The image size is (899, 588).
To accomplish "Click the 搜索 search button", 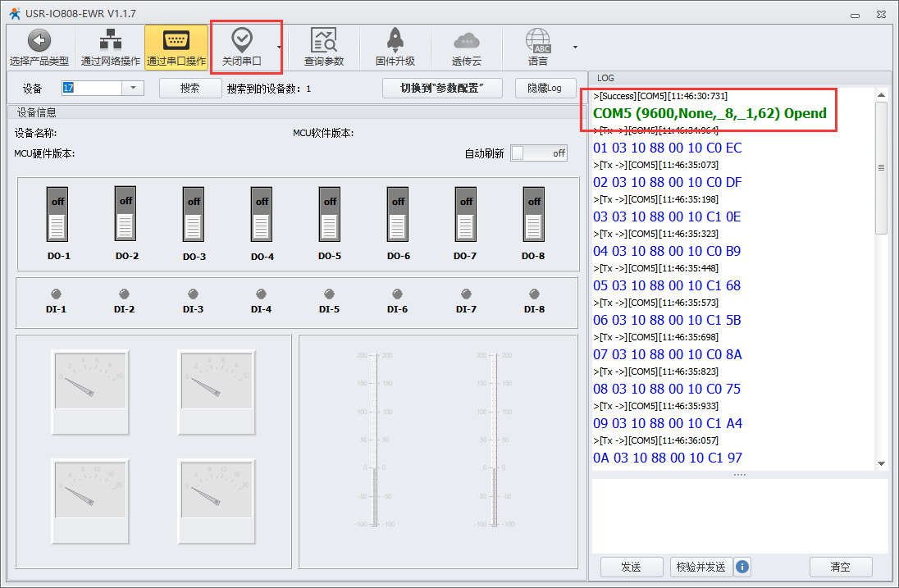I will (x=190, y=88).
